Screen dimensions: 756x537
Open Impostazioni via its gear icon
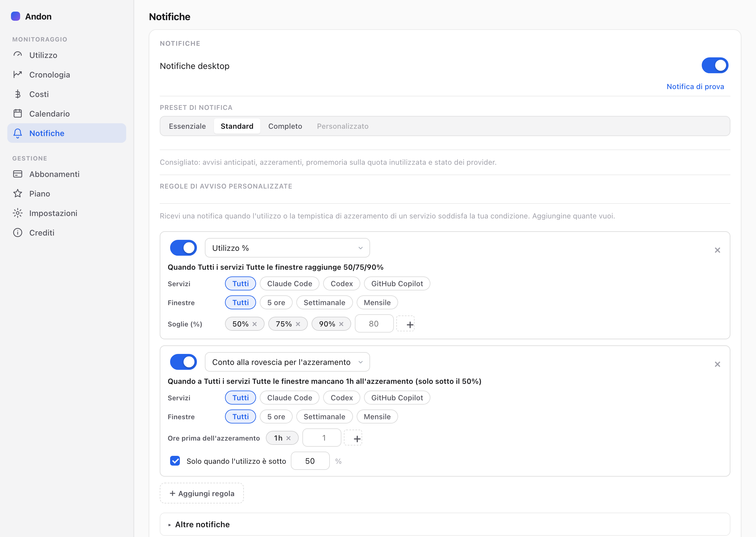click(18, 213)
